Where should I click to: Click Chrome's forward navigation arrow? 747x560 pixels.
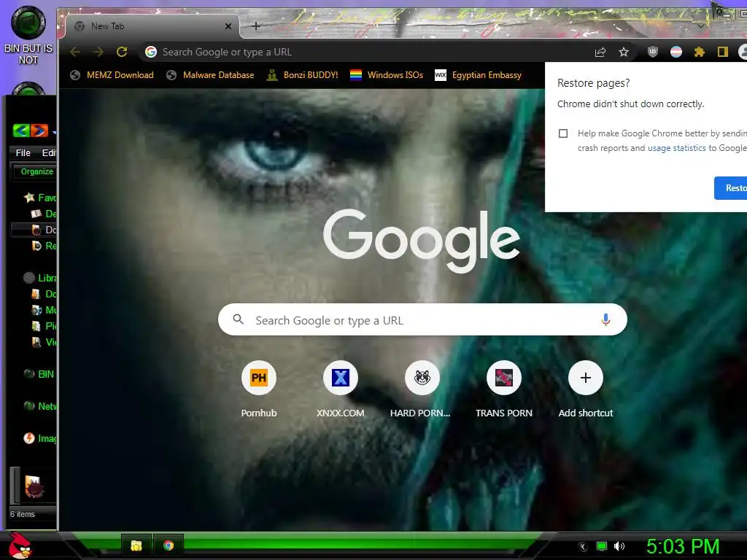point(98,52)
